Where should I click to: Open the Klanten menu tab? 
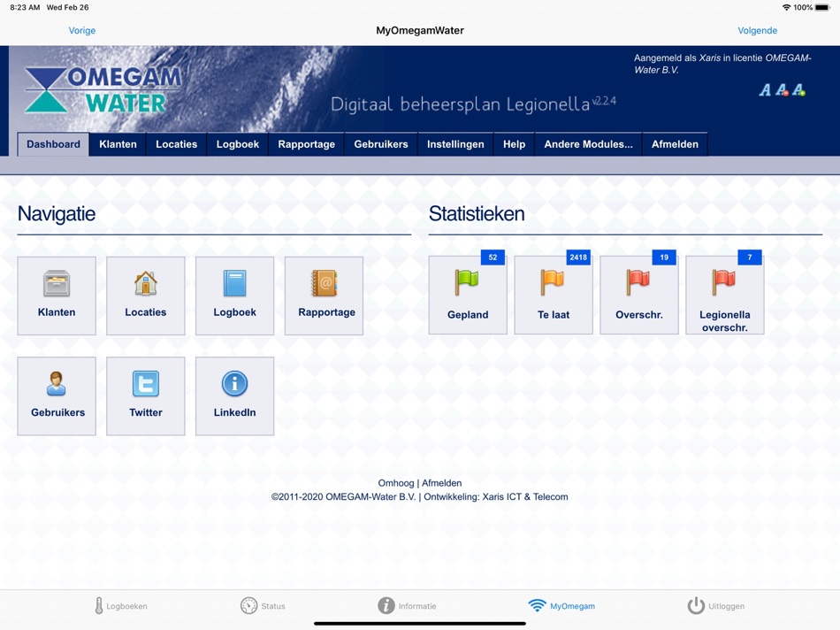[118, 144]
